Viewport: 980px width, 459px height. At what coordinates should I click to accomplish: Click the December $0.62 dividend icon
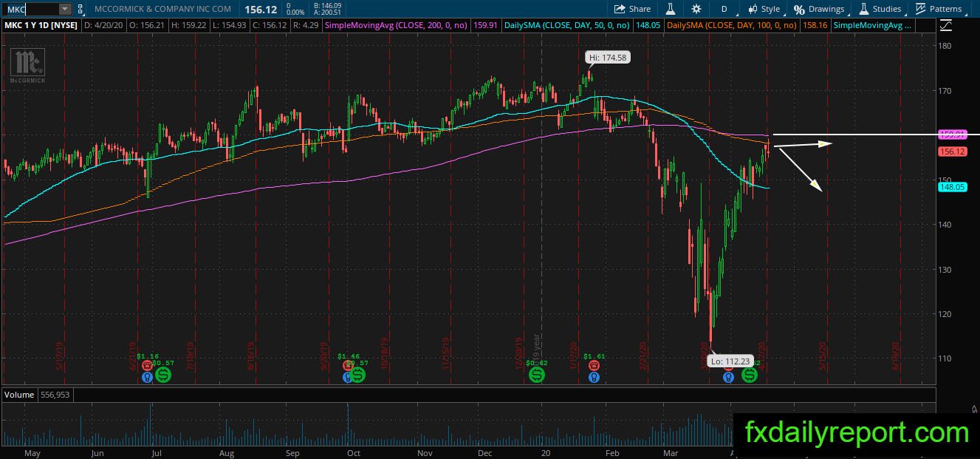pos(537,375)
